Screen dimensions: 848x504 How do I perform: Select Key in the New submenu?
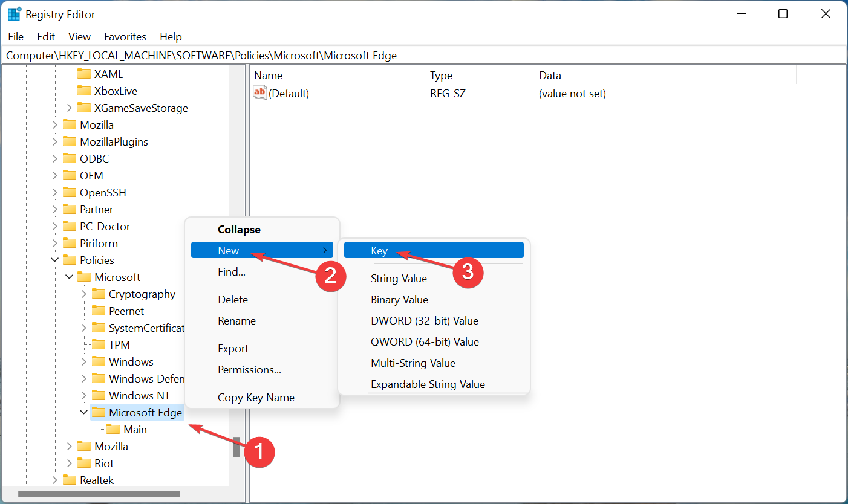pos(434,251)
